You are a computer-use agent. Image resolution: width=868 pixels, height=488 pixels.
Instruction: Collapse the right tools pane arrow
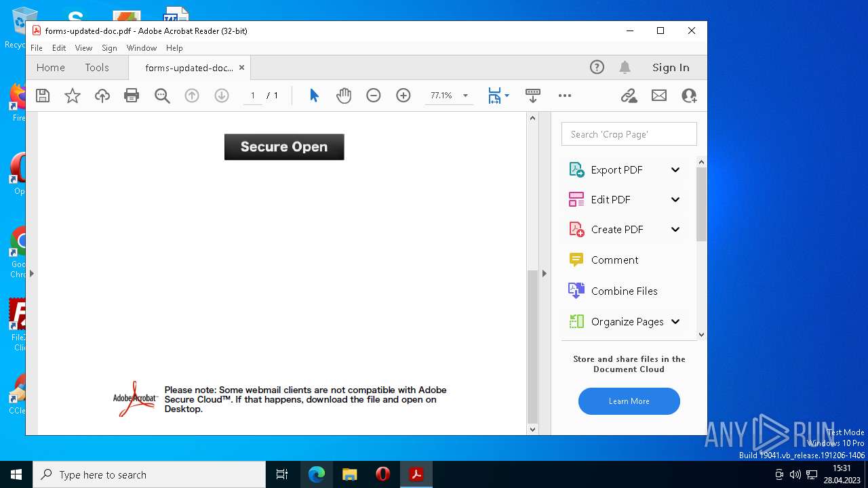[x=544, y=273]
